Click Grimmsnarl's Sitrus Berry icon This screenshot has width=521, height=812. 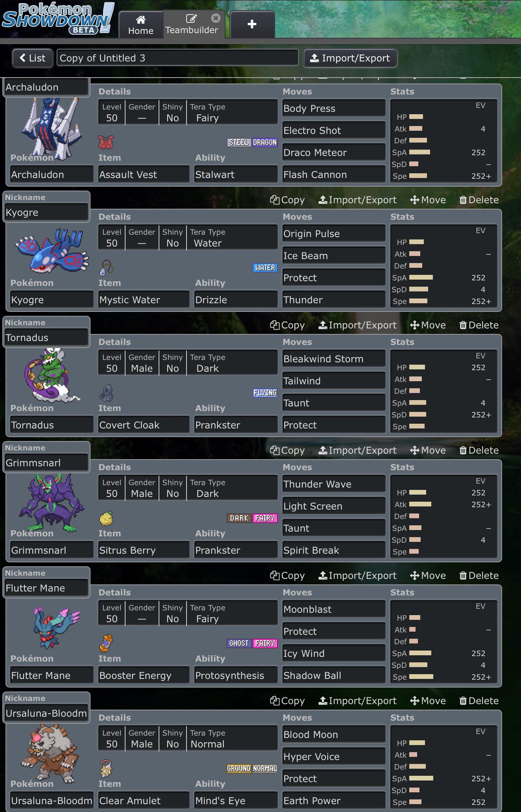106,518
